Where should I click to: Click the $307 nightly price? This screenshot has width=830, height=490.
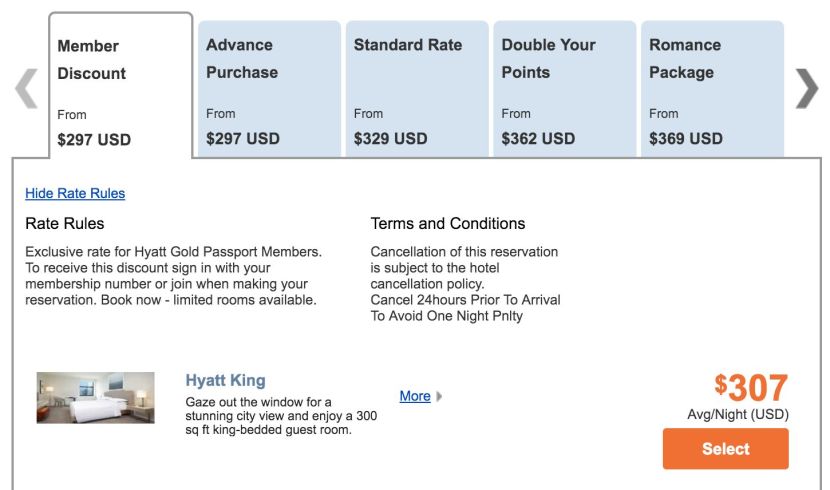click(x=751, y=388)
